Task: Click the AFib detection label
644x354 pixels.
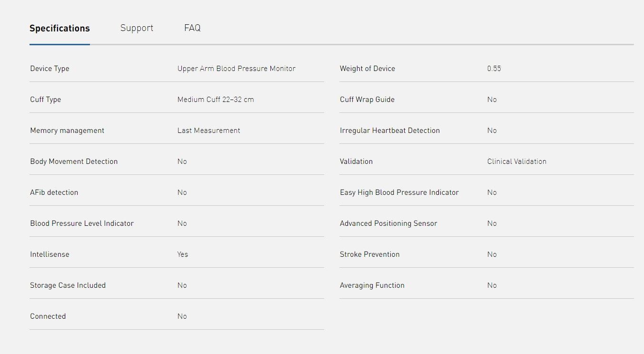Action: pyautogui.click(x=54, y=192)
